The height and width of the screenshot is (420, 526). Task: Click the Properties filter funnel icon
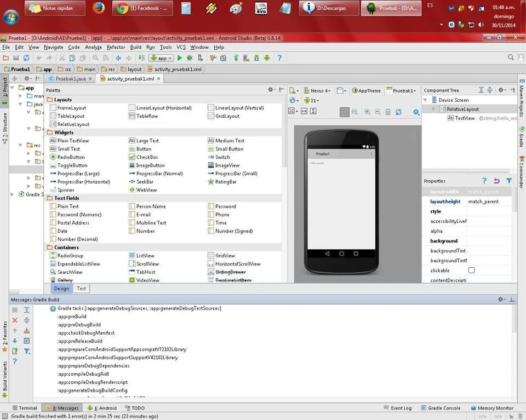tap(509, 181)
